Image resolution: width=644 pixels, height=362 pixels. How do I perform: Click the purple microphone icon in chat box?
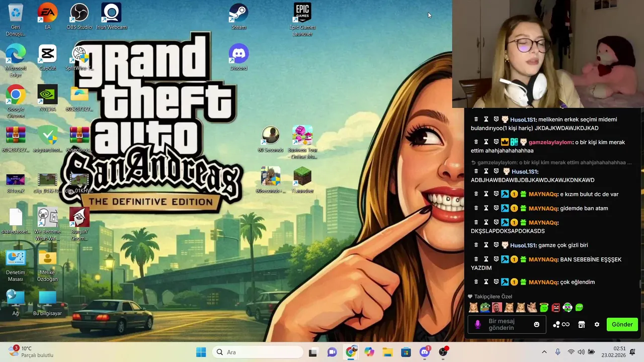(477, 325)
